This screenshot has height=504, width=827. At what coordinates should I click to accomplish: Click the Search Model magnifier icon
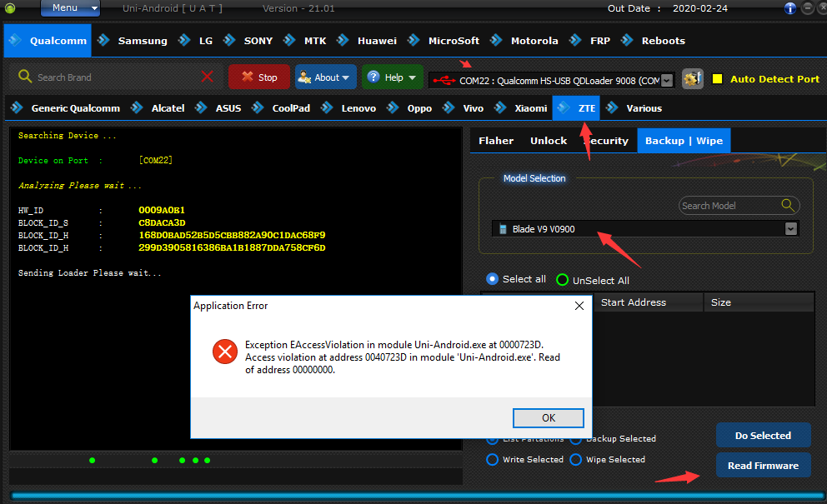[x=788, y=205]
